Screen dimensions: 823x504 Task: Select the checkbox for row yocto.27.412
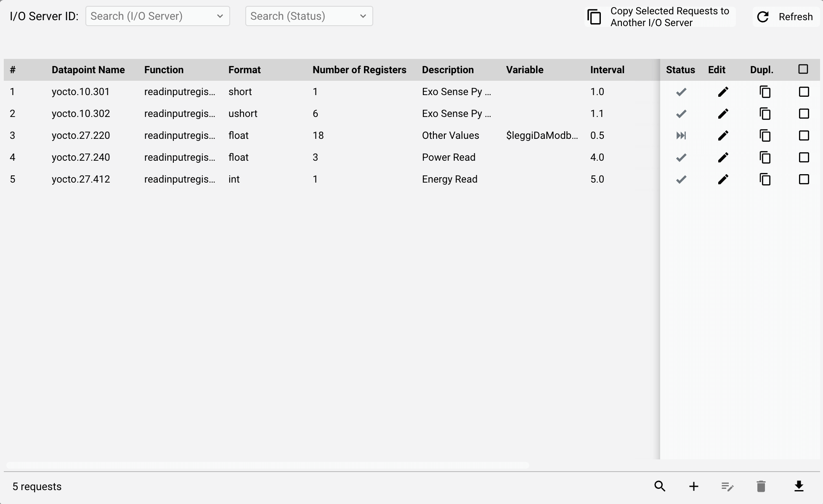click(x=804, y=179)
